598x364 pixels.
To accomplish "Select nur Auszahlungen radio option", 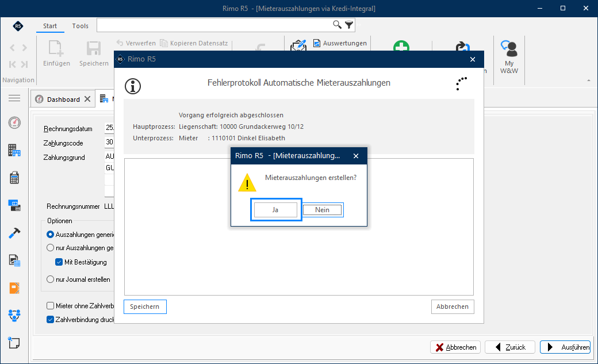I will point(50,248).
